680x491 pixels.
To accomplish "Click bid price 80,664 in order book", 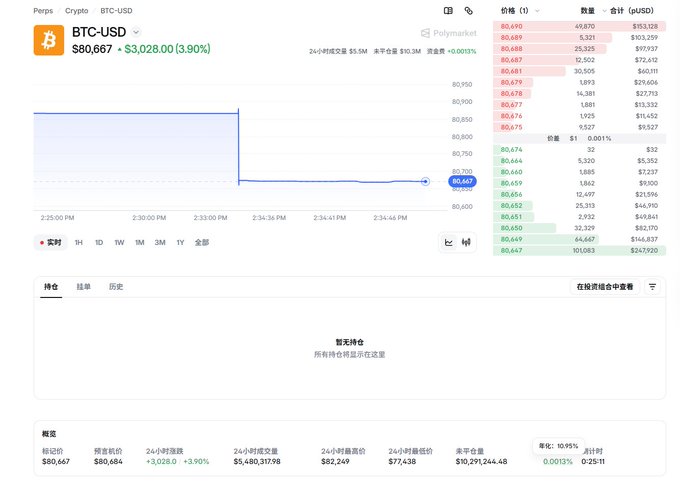I will pyautogui.click(x=511, y=161).
